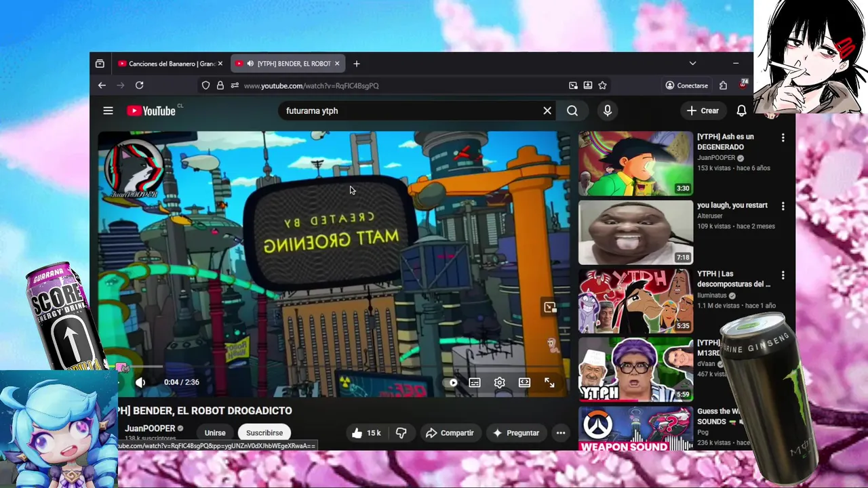Open options menu for you laugh, you restart
This screenshot has height=488, width=868.
click(x=783, y=206)
